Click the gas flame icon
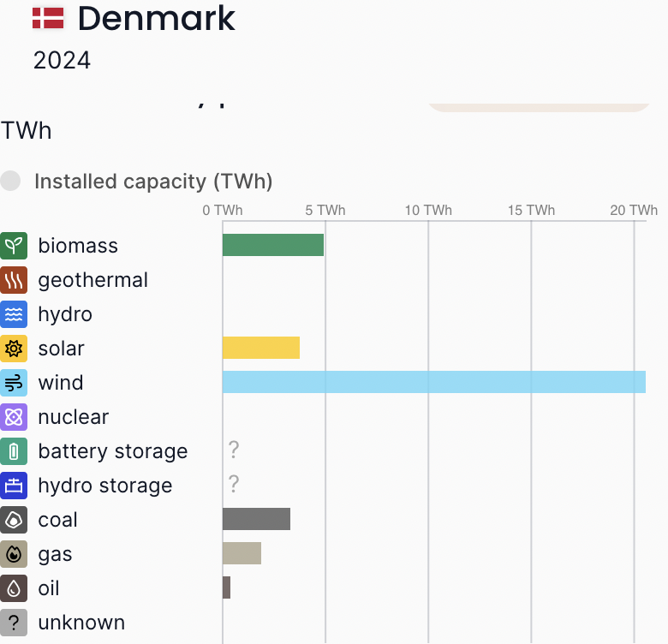Image resolution: width=668 pixels, height=644 pixels. (x=14, y=554)
